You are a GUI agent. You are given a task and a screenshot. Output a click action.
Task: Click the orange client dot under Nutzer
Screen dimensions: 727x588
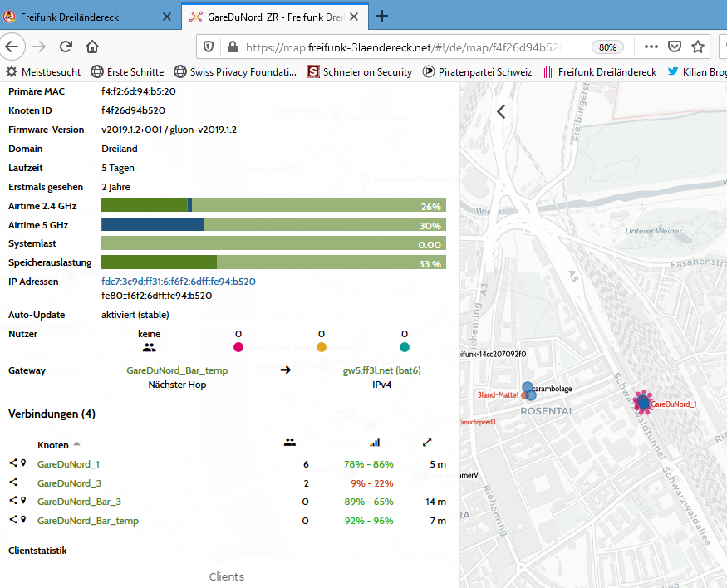pos(322,347)
